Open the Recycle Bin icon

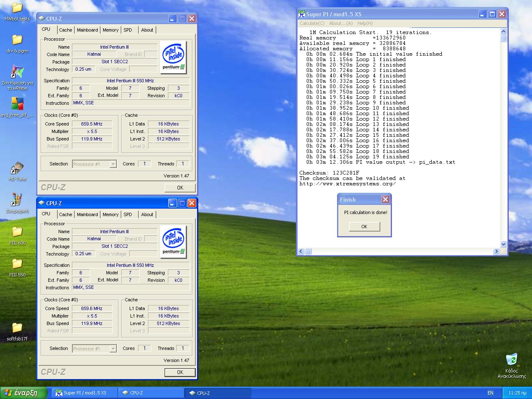point(512,360)
